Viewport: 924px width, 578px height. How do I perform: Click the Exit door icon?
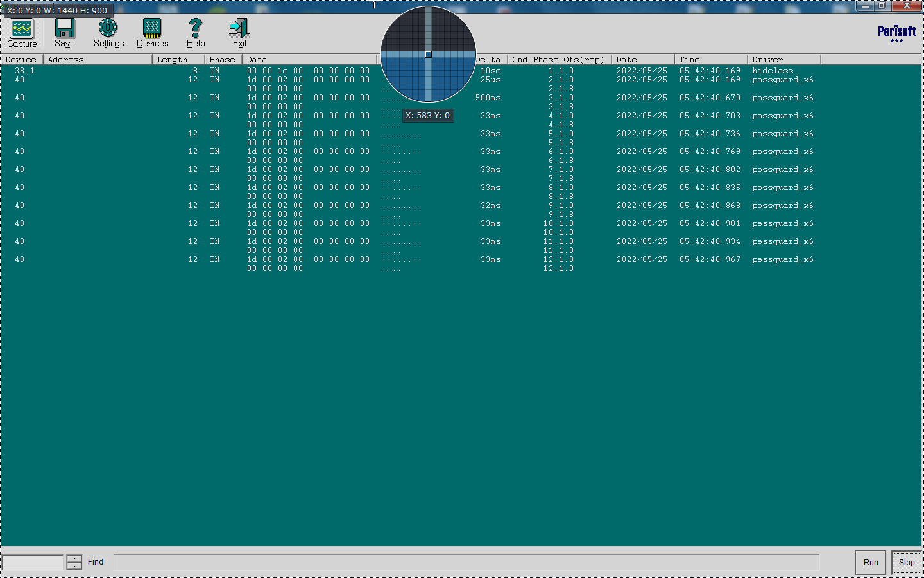pos(239,28)
